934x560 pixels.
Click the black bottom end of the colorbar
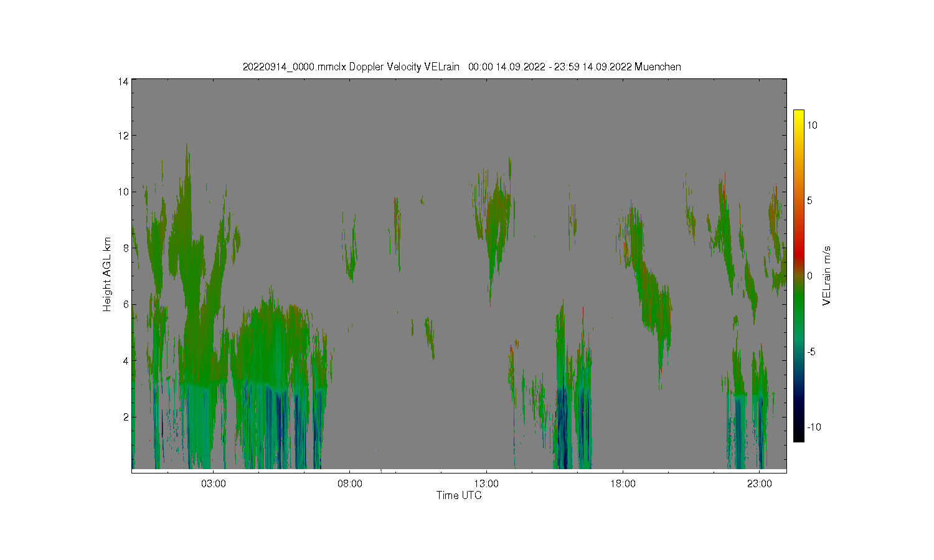pyautogui.click(x=798, y=436)
